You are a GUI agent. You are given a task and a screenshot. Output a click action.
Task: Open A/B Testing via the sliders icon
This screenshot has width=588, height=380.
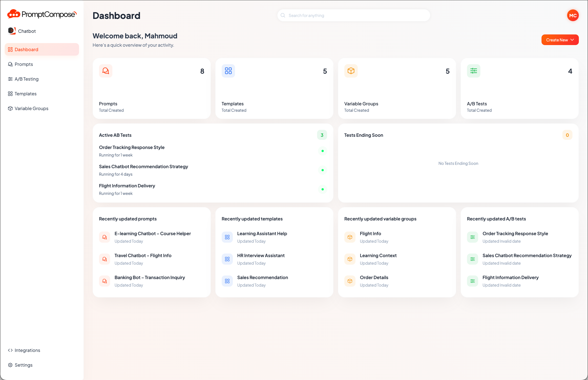click(10, 79)
